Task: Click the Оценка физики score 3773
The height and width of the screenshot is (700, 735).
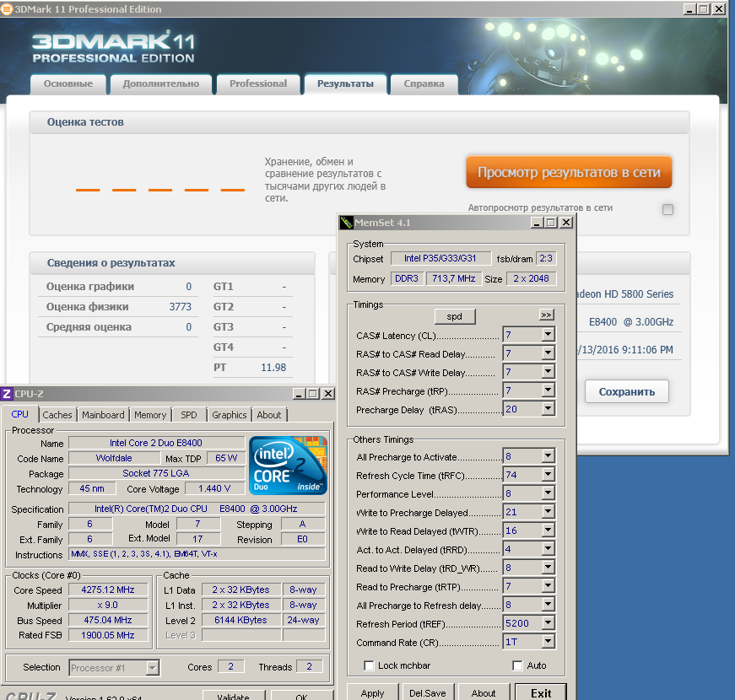Action: coord(181,307)
